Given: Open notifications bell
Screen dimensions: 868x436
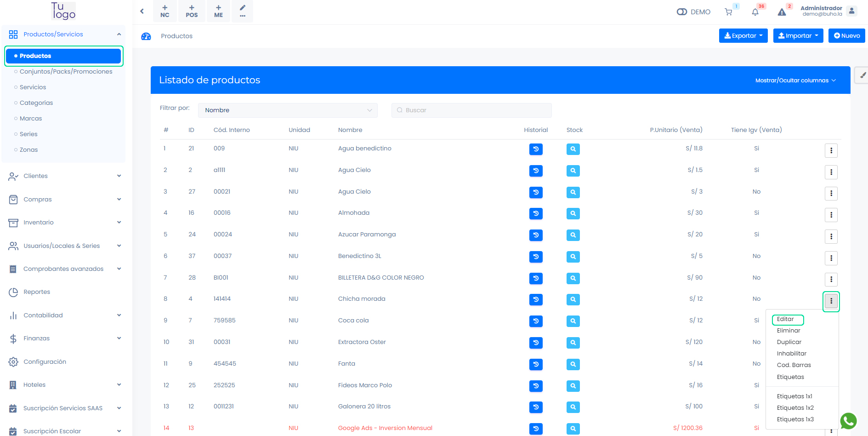Looking at the screenshot, I should (x=755, y=12).
